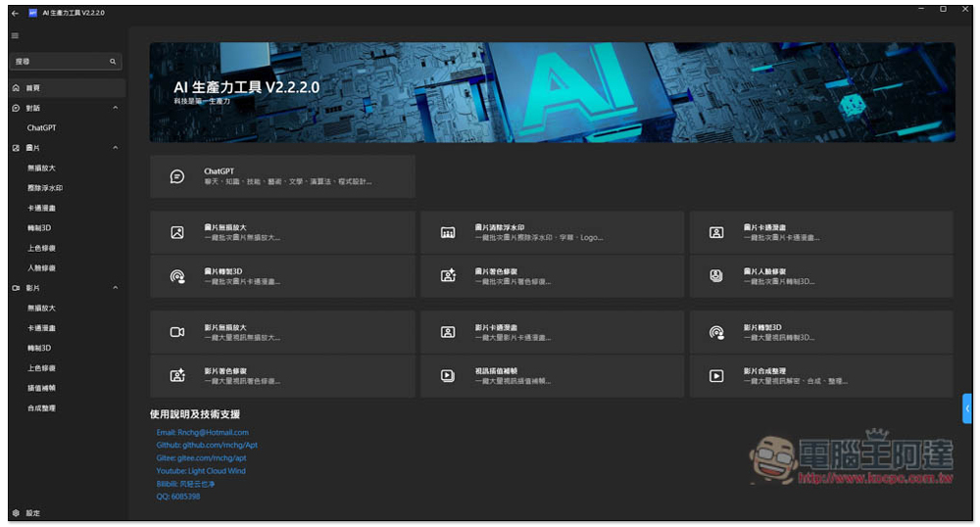Open ChatGPT from the sidebar
The image size is (980, 527).
pos(41,128)
